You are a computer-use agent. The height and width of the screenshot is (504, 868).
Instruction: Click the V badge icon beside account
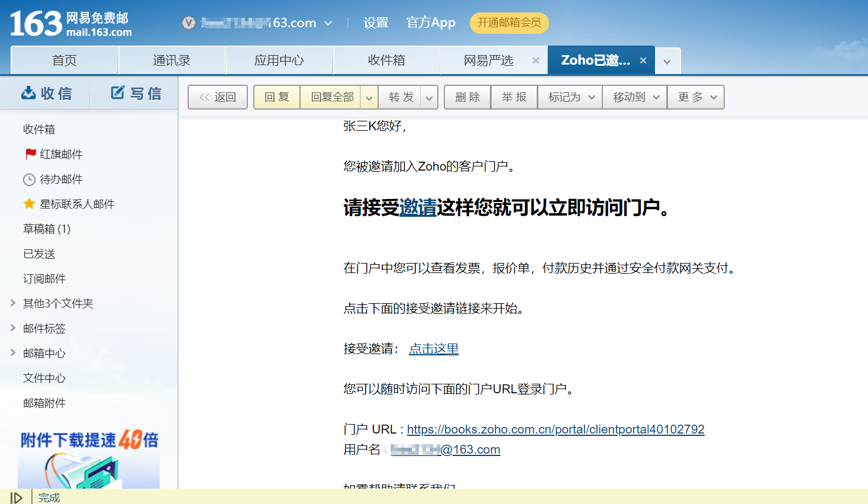coord(189,23)
